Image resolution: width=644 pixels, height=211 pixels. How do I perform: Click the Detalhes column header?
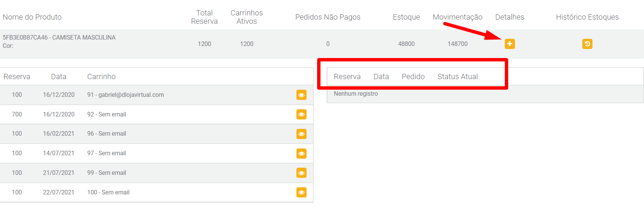[x=510, y=17]
